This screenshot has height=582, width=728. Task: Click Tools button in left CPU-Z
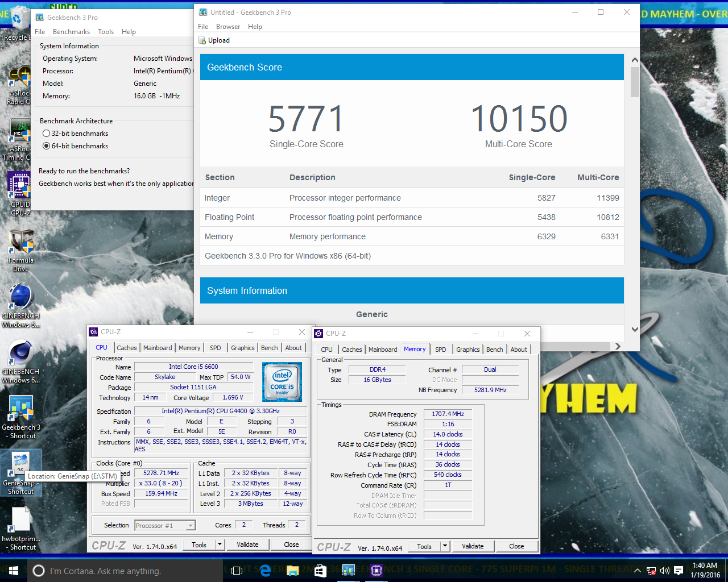pos(199,544)
